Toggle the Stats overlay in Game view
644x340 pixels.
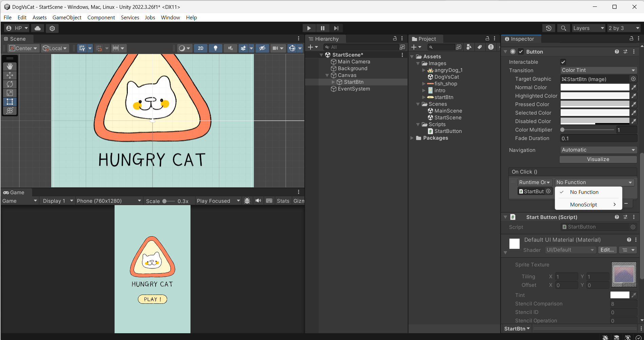(x=283, y=201)
